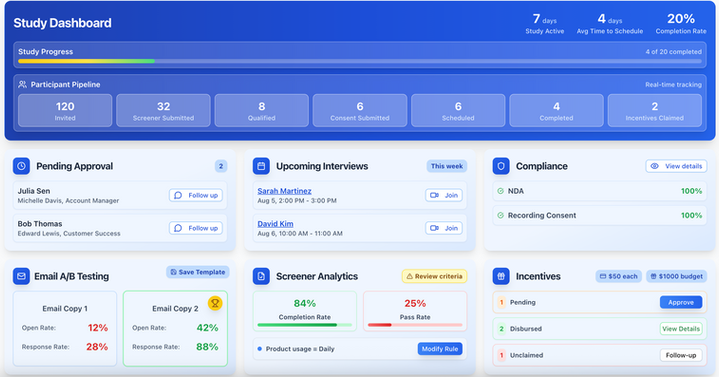Viewport: 719px width, 377px height.
Task: Join the David Kim interview
Action: click(443, 228)
